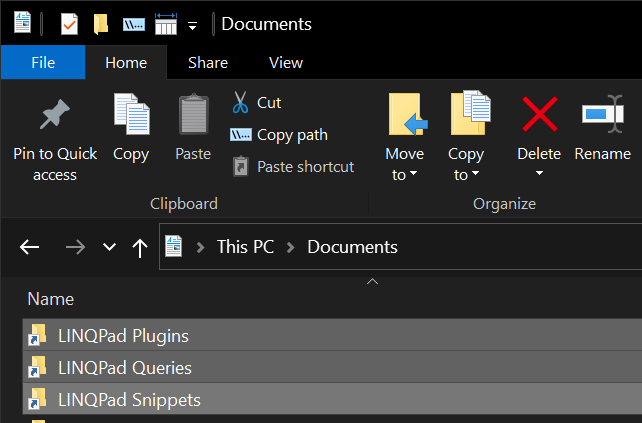Click the Paste clipboard icon

tap(194, 114)
